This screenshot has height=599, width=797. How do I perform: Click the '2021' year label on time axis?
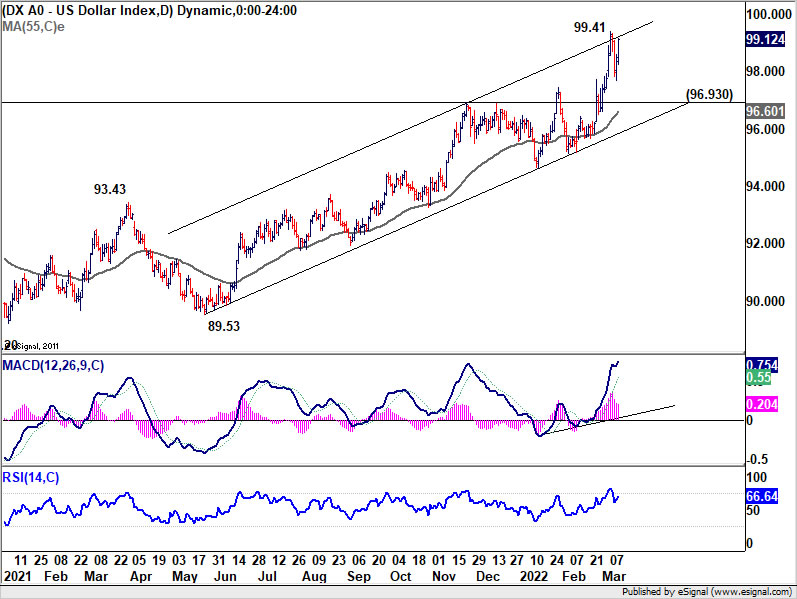tap(17, 577)
